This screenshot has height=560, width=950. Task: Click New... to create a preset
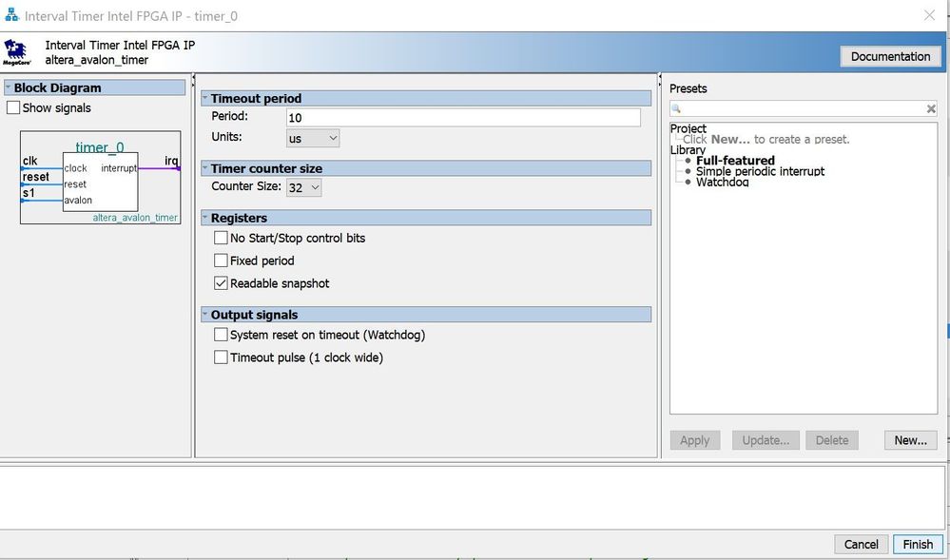(910, 440)
